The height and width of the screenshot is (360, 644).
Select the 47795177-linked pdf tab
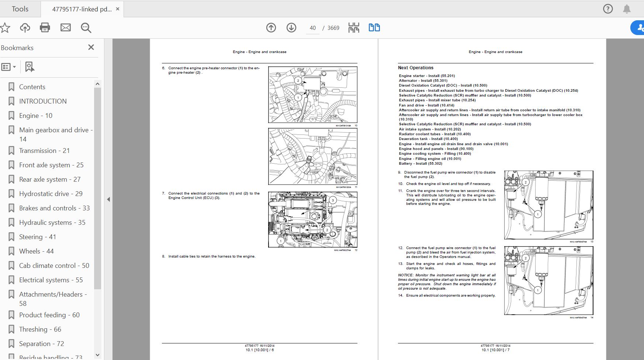coord(82,9)
